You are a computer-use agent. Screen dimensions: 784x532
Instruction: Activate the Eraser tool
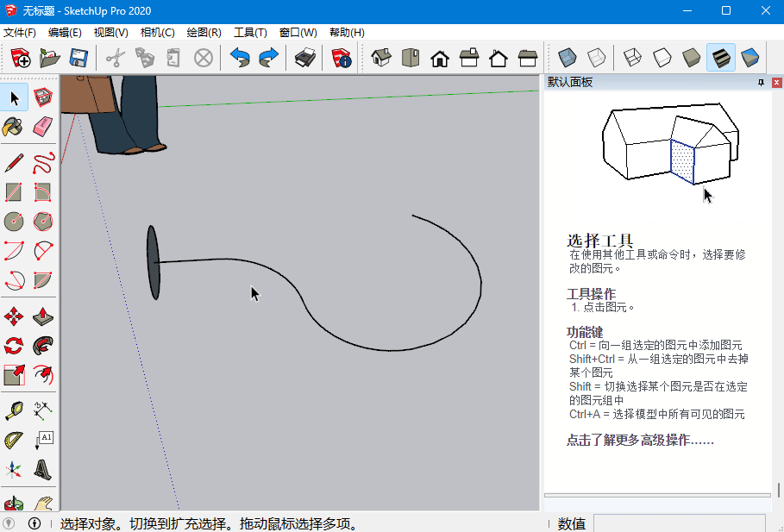pyautogui.click(x=43, y=128)
